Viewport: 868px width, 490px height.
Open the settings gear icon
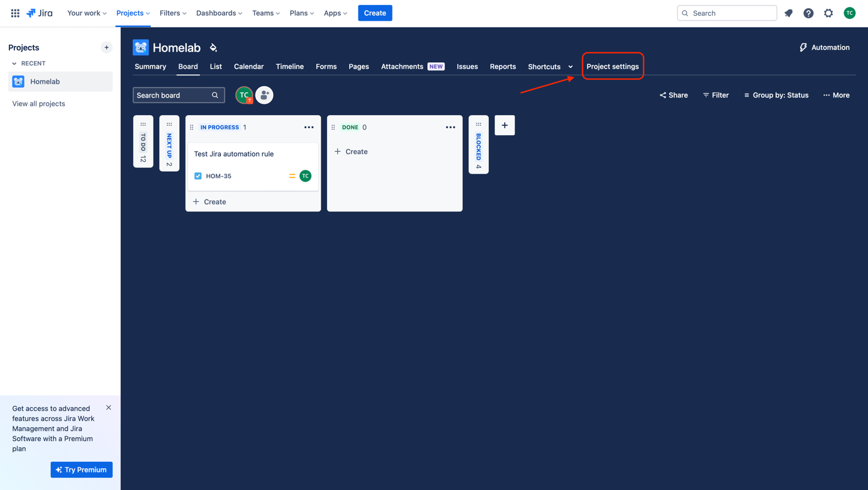829,13
